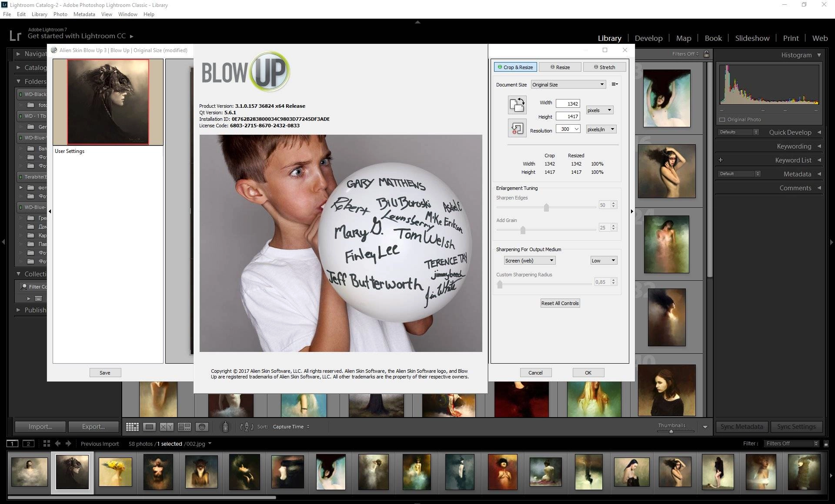Select the Resize mode
The image size is (835, 504).
pos(560,67)
